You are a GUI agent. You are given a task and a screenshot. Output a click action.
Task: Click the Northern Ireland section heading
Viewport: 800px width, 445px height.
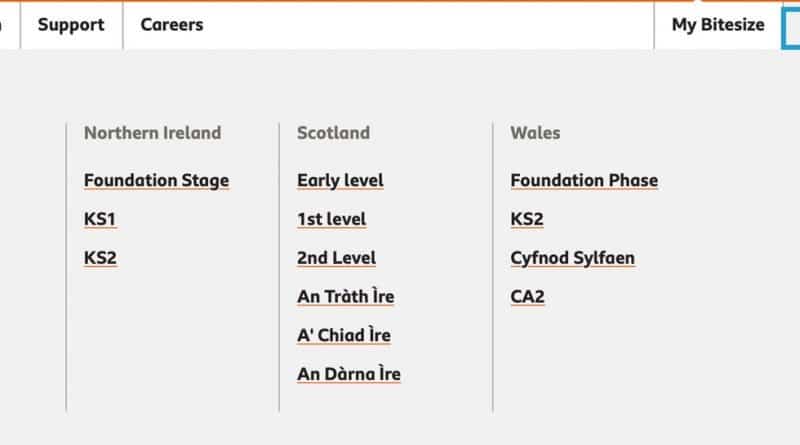point(153,133)
